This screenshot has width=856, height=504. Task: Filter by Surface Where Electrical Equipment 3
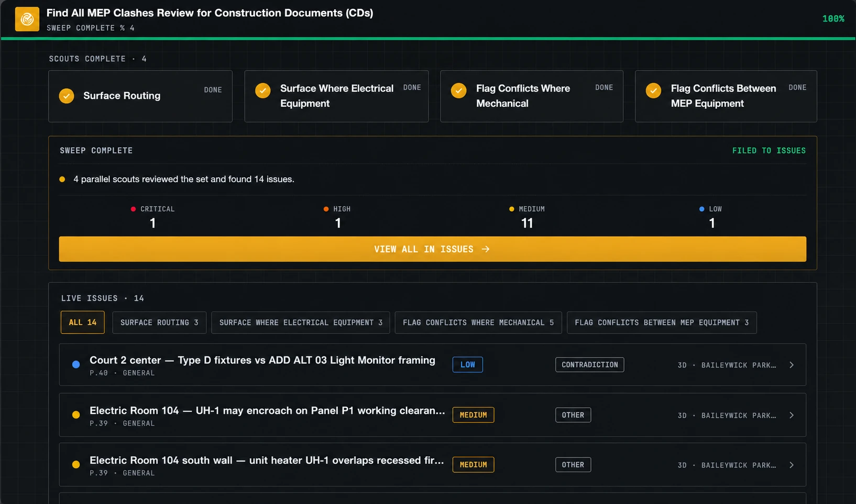[x=301, y=322]
